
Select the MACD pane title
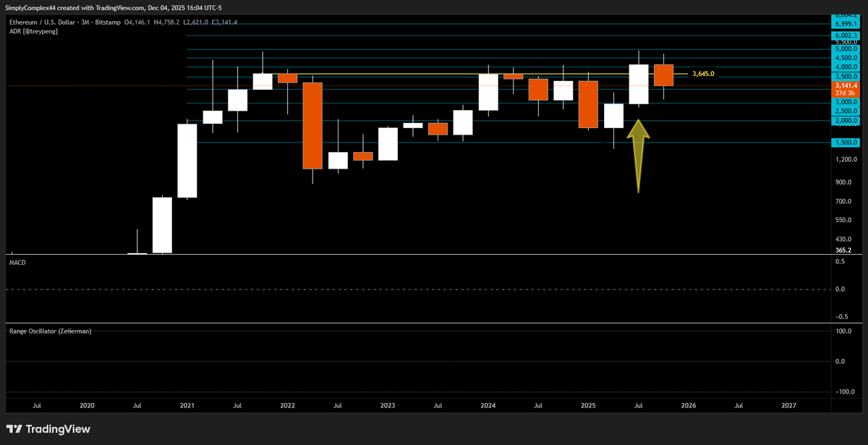pyautogui.click(x=17, y=263)
